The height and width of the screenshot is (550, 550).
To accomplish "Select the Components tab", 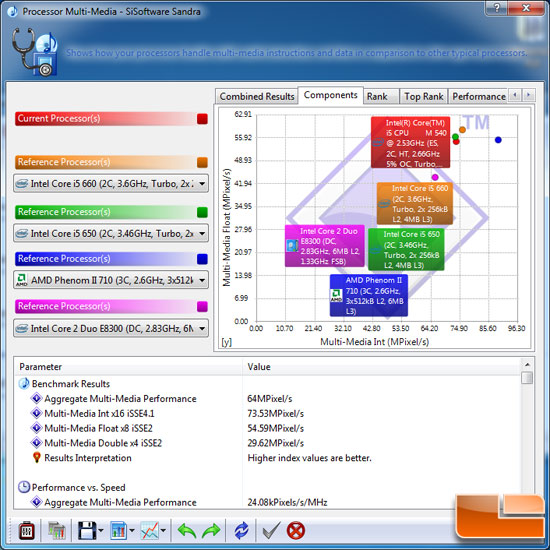I will coord(330,95).
